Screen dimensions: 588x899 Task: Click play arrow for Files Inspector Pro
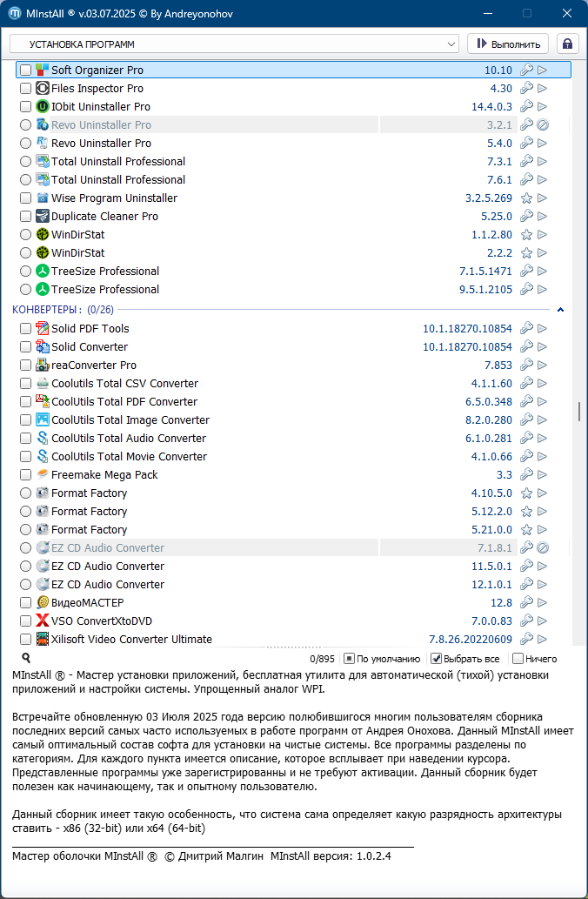click(542, 88)
